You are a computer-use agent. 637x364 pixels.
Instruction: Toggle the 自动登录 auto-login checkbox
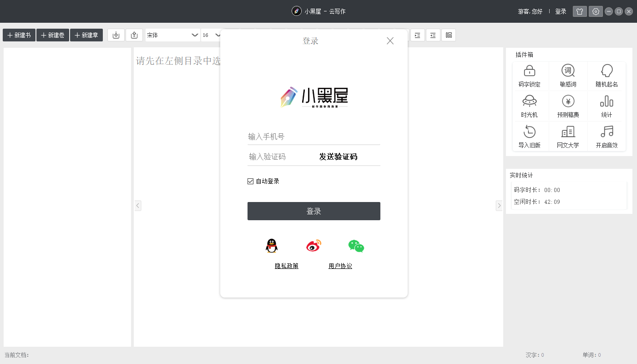pyautogui.click(x=250, y=181)
